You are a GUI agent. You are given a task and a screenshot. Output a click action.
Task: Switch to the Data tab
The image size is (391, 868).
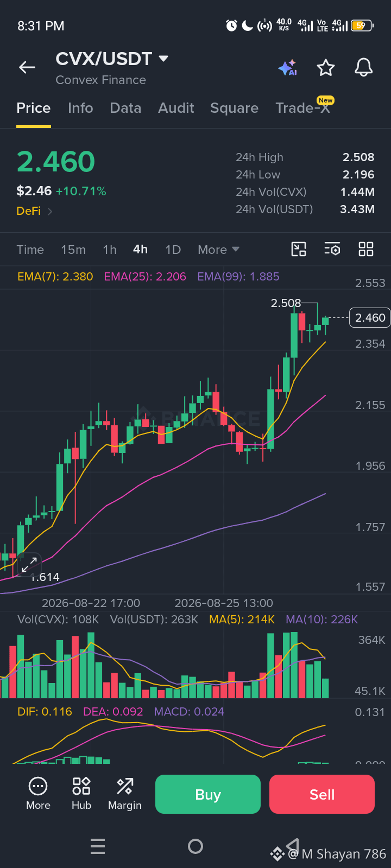click(125, 108)
